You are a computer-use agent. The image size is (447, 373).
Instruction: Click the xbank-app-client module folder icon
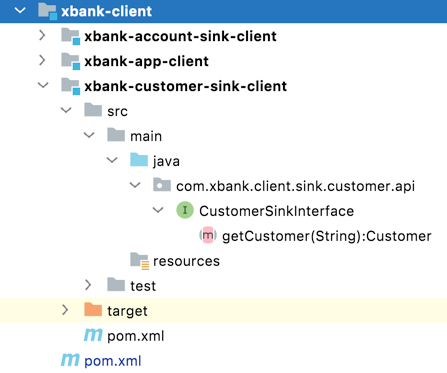point(71,61)
